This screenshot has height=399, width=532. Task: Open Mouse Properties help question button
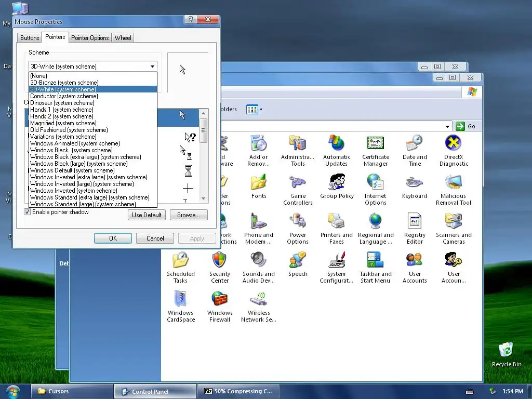[x=191, y=19]
